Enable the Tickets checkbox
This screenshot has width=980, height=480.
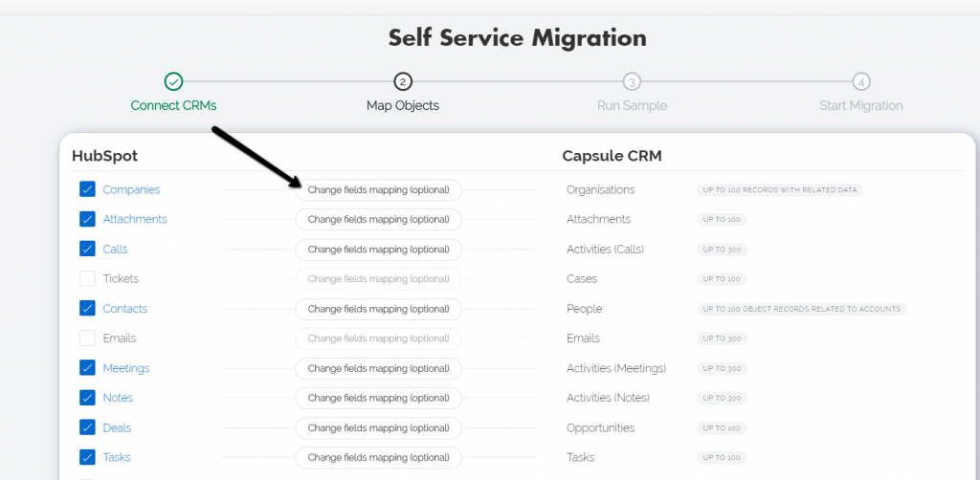click(87, 278)
